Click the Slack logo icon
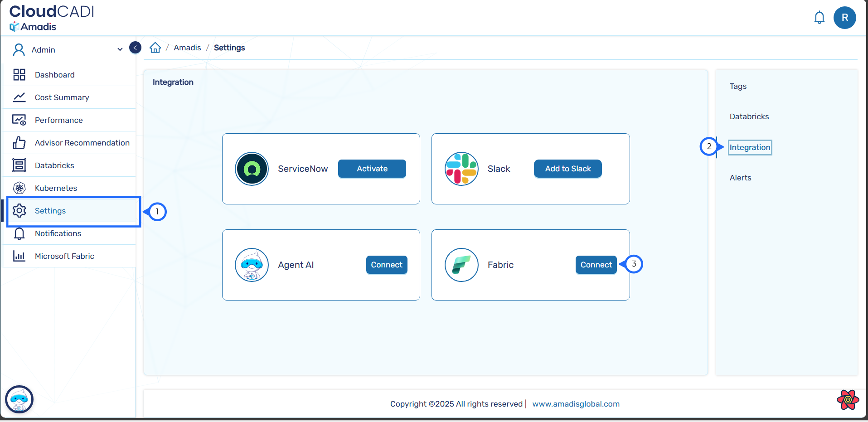Image resolution: width=868 pixels, height=422 pixels. 461,169
